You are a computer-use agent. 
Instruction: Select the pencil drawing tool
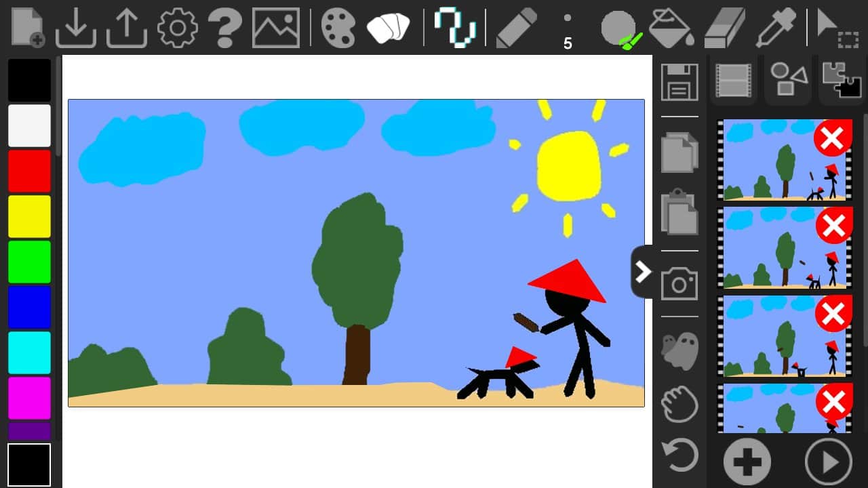click(517, 28)
